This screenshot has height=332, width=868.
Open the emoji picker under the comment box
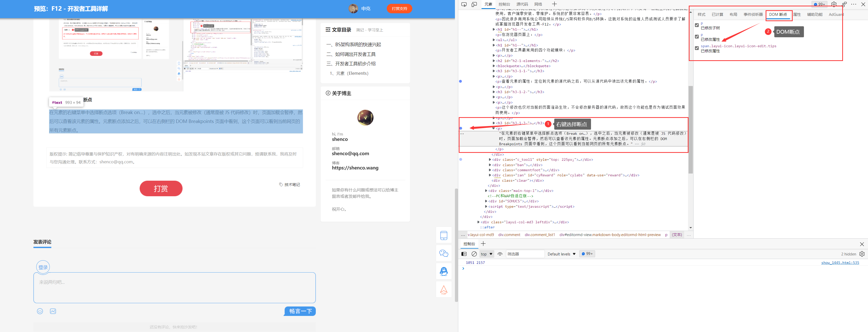[40, 311]
